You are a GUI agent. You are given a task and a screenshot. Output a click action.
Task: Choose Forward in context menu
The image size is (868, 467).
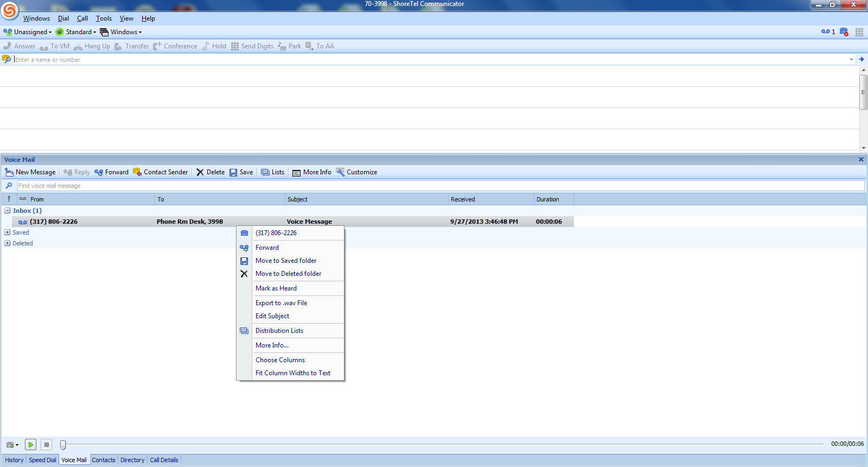(x=290, y=248)
